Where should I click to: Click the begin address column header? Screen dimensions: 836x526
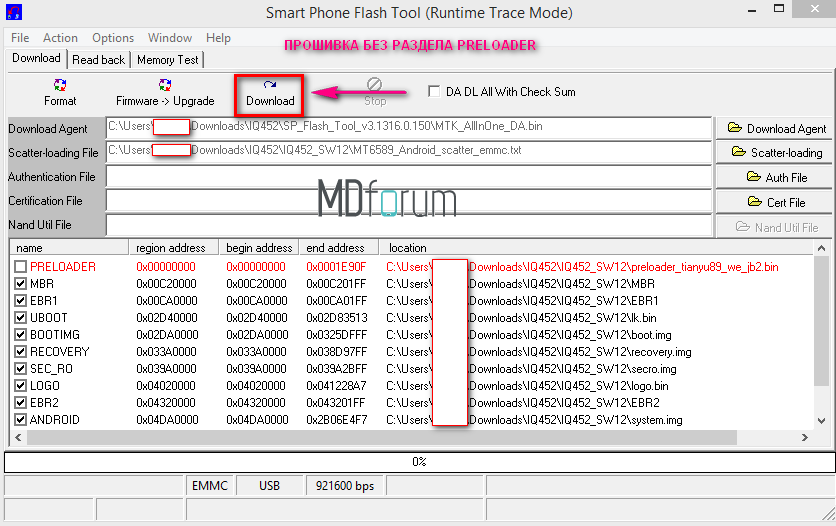pos(259,247)
